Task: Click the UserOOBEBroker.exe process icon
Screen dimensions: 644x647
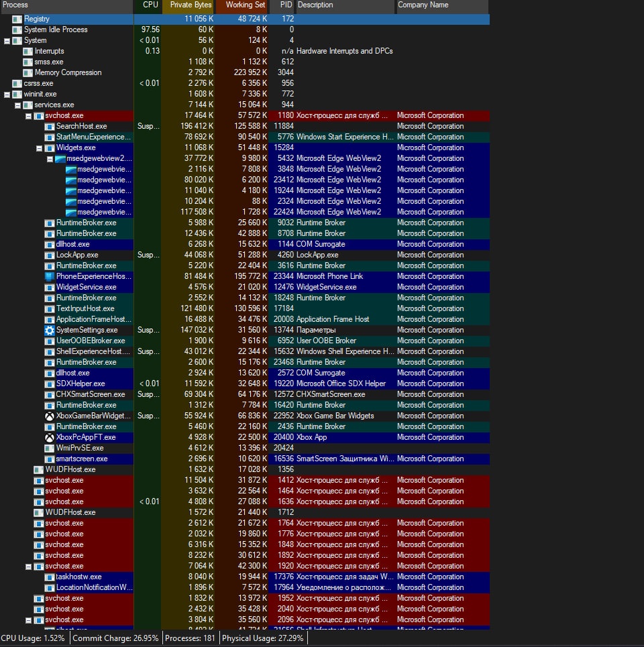Action: coord(49,341)
